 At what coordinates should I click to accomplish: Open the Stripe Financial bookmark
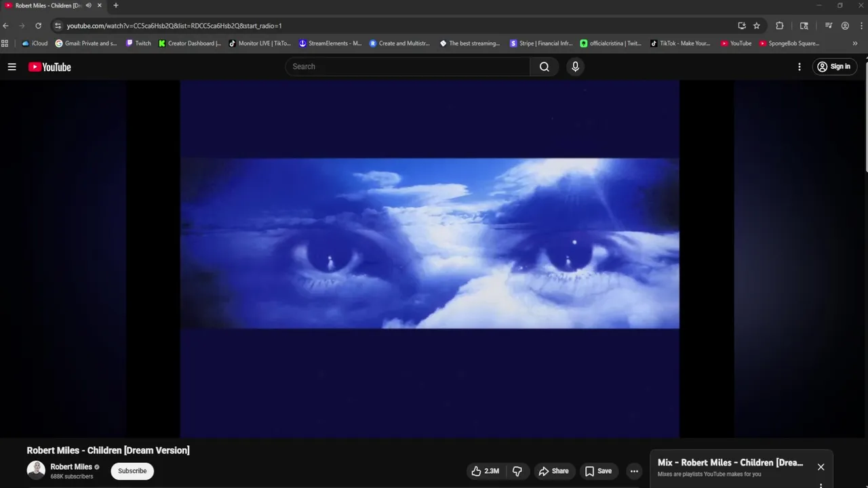point(542,43)
